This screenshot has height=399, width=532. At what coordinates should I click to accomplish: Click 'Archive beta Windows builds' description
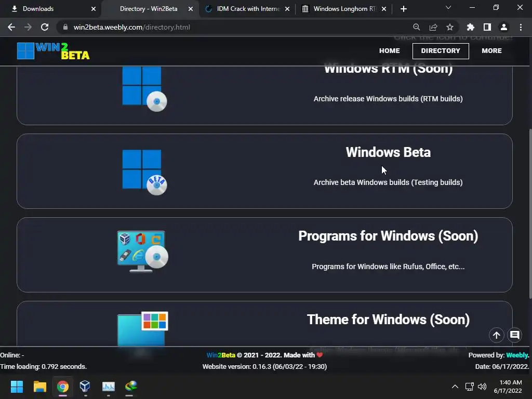(388, 182)
